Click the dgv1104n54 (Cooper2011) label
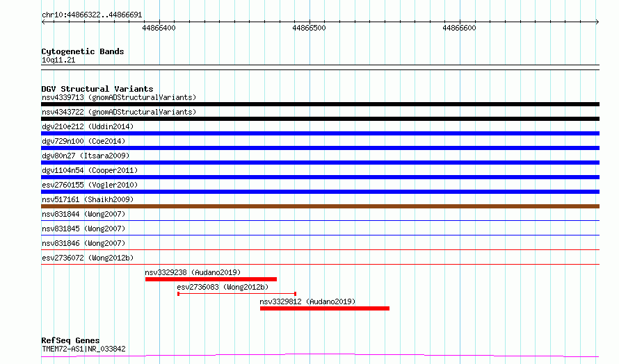619x364 pixels. click(x=90, y=170)
